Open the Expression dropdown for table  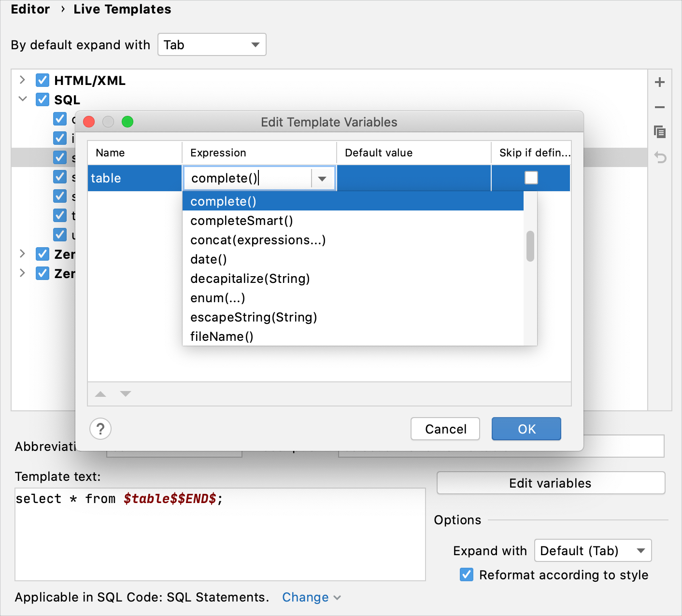pyautogui.click(x=322, y=178)
